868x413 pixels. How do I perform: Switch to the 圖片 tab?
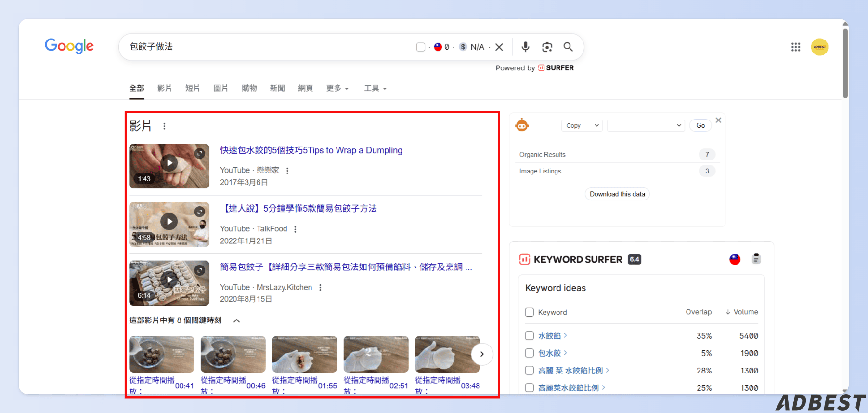click(220, 88)
